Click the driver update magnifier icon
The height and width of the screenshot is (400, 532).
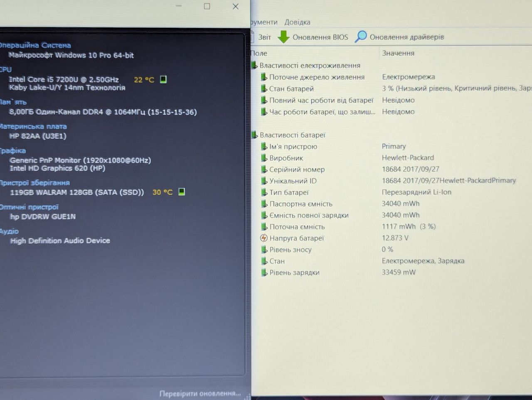[x=361, y=37]
